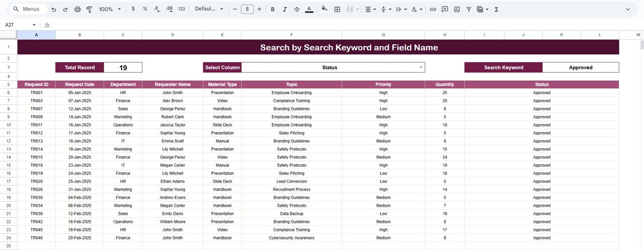Click the paint format roller icon
Image resolution: width=644 pixels, height=250 pixels.
tap(90, 9)
